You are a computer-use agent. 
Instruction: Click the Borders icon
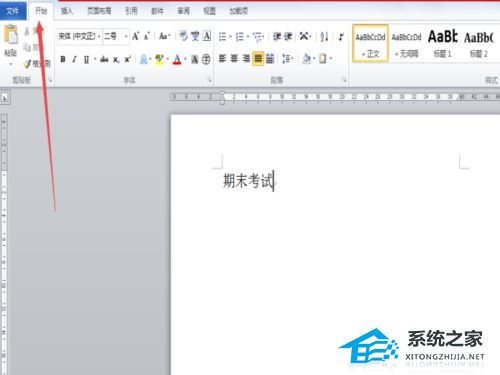[x=323, y=59]
